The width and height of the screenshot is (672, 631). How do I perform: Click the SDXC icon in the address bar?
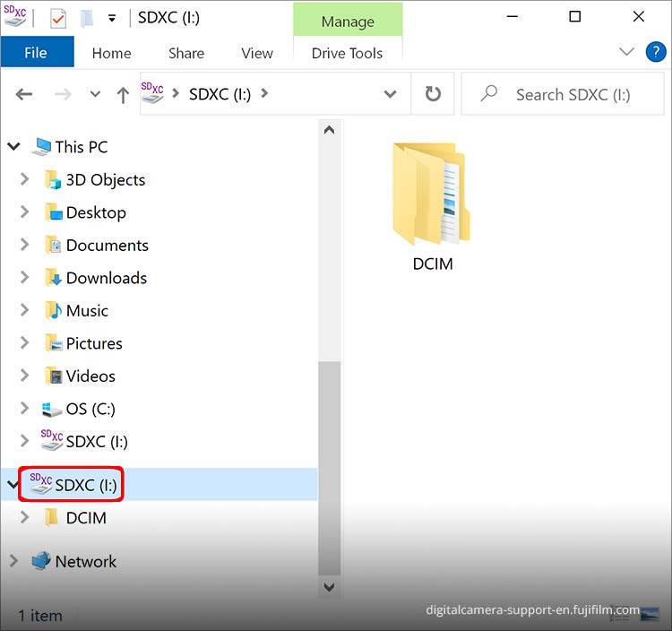tap(152, 92)
